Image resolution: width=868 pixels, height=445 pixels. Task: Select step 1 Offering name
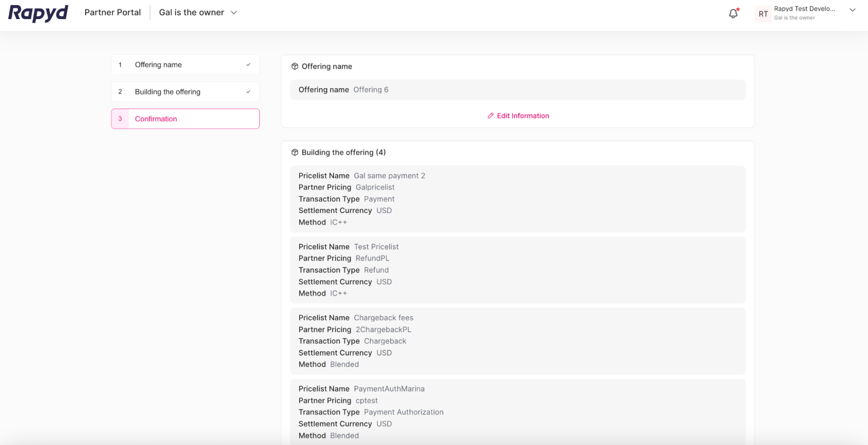(x=185, y=64)
